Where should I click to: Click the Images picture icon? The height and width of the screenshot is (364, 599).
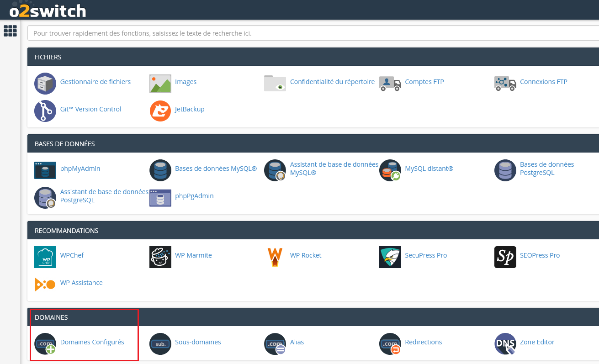[160, 84]
